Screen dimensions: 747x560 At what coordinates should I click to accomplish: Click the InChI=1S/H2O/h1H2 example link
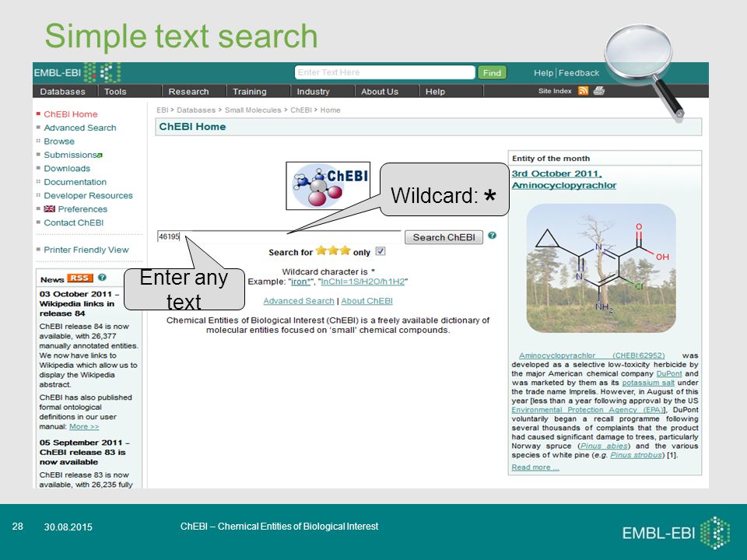(363, 282)
